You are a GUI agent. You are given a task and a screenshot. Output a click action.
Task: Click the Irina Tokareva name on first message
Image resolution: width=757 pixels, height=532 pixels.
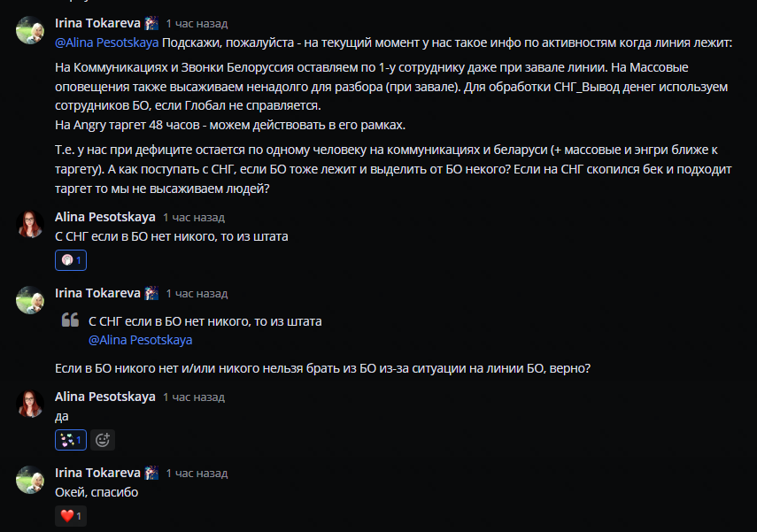97,23
